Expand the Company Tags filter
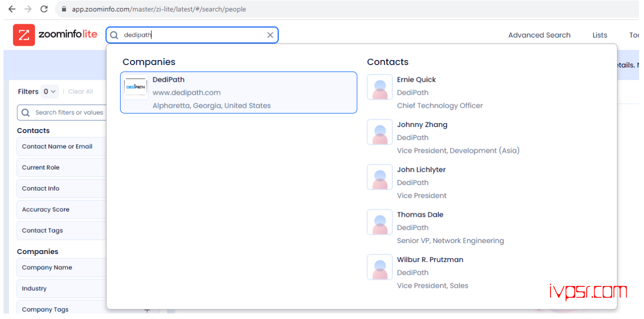The width and height of the screenshot is (644, 319). point(62,308)
